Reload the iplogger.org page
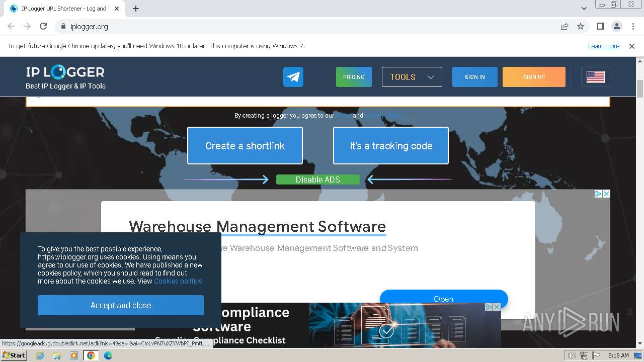 pos(43,26)
